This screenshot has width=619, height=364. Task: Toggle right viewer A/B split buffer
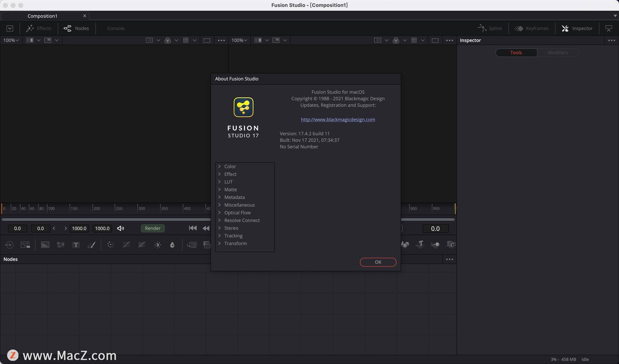click(258, 40)
